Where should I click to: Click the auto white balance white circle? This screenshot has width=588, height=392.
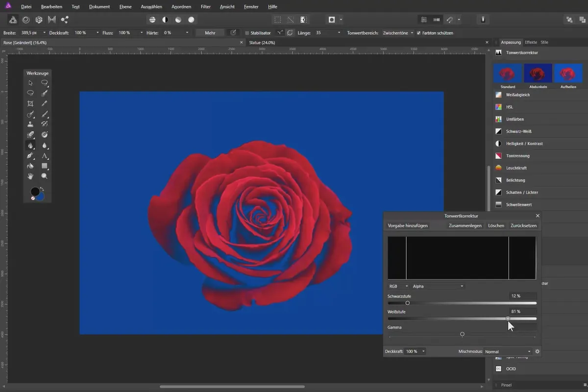coord(191,20)
